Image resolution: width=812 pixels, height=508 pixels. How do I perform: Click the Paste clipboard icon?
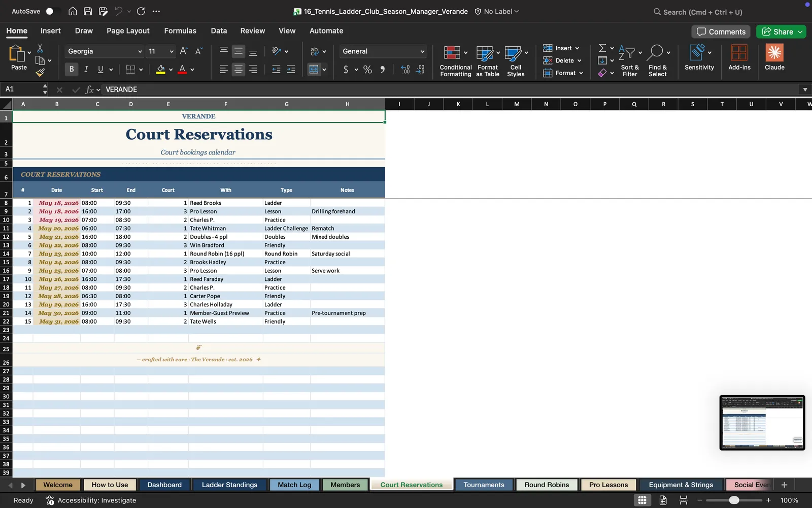click(x=17, y=53)
